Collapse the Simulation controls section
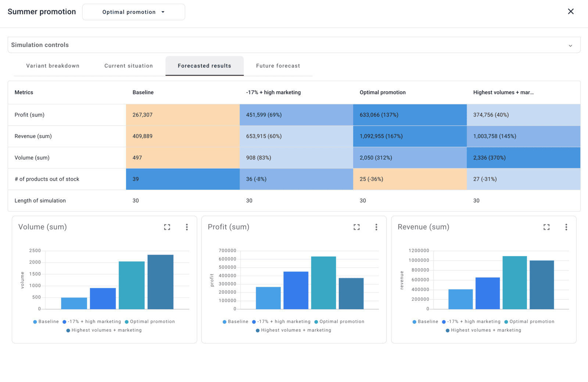Viewport: 588px width, 382px height. pyautogui.click(x=570, y=45)
